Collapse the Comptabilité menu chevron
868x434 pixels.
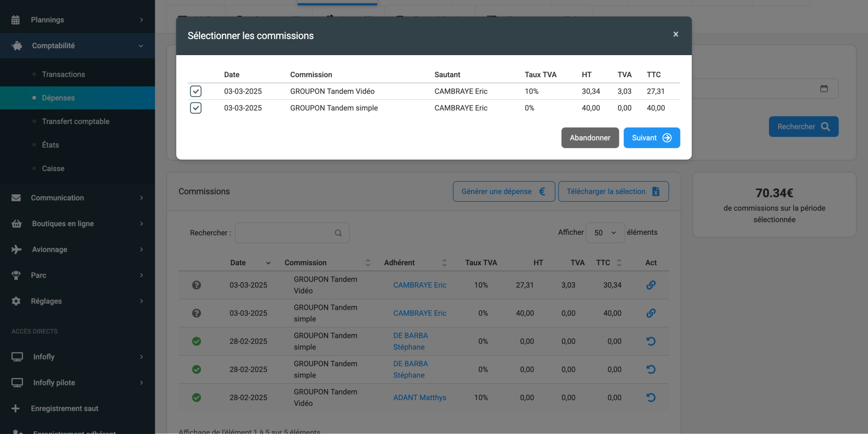[x=141, y=46]
